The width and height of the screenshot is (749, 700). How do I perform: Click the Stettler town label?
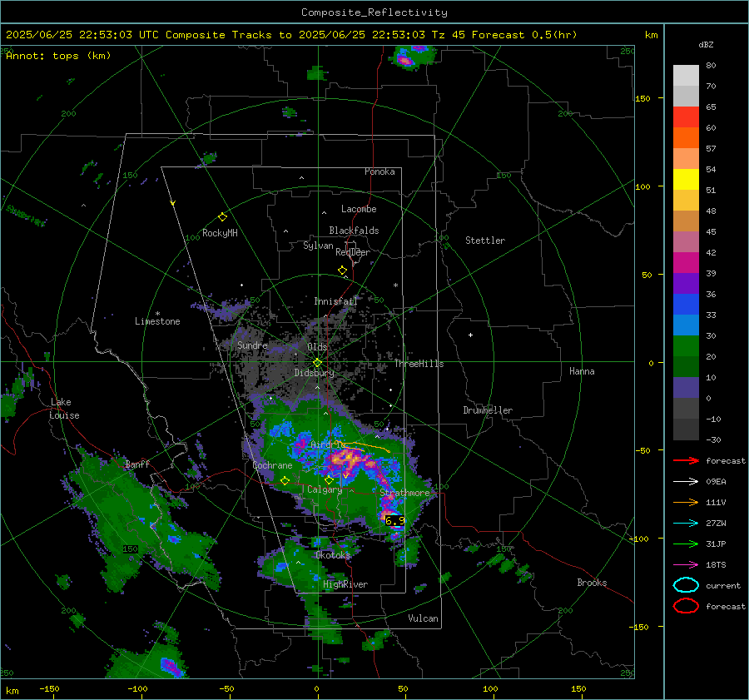click(485, 241)
